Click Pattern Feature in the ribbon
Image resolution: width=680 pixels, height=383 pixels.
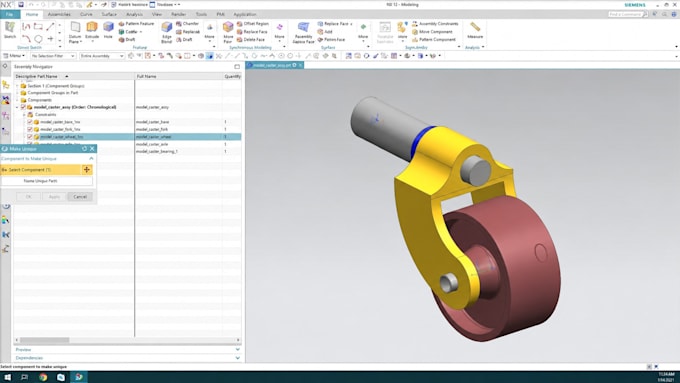click(136, 24)
